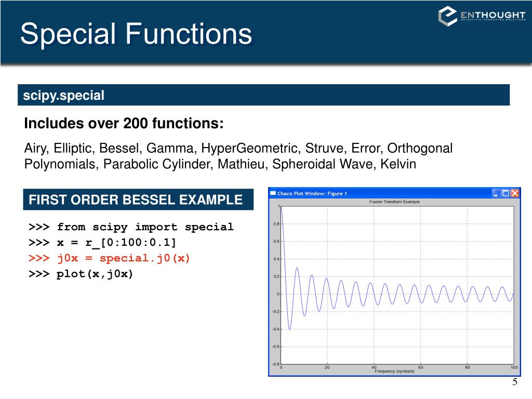532x399 pixels.
Task: Minimize the Chaco Plot Window
Action: point(496,193)
